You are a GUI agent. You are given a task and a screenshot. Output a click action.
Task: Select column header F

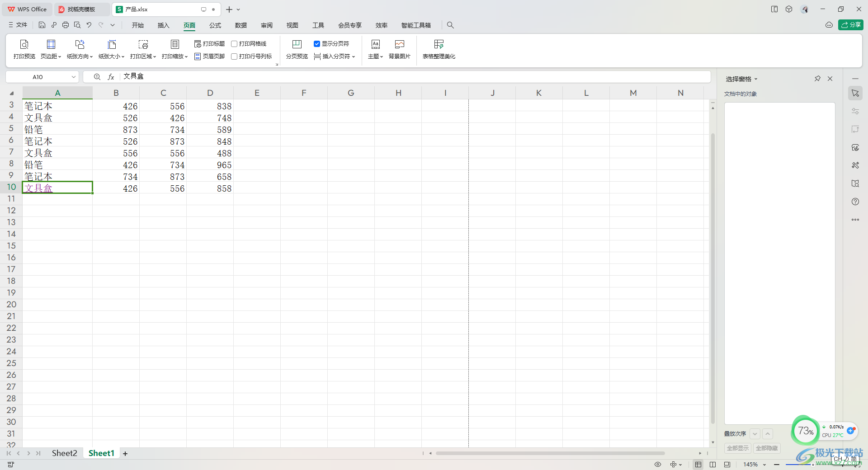click(x=304, y=93)
